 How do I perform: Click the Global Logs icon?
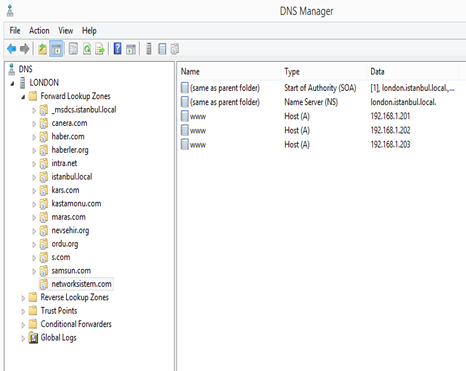pyautogui.click(x=33, y=338)
